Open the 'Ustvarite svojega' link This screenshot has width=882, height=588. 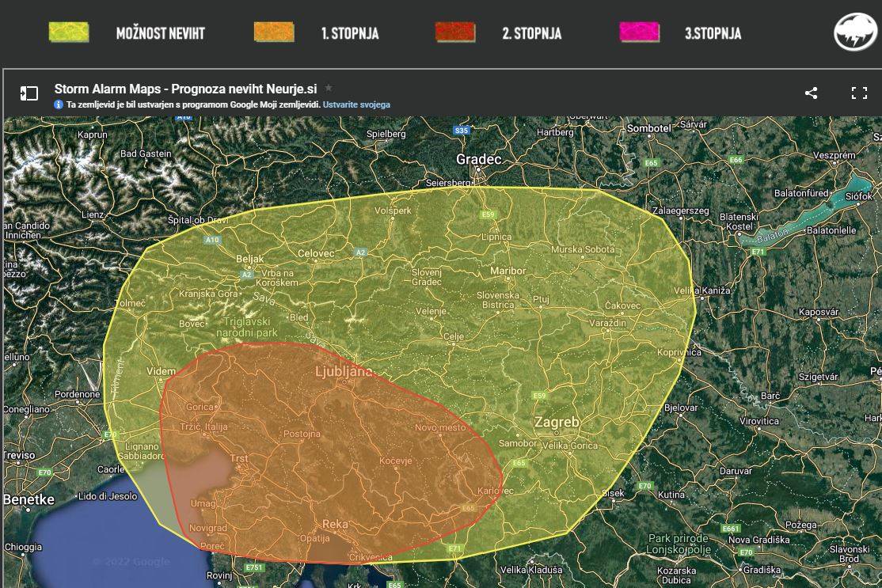coord(356,104)
